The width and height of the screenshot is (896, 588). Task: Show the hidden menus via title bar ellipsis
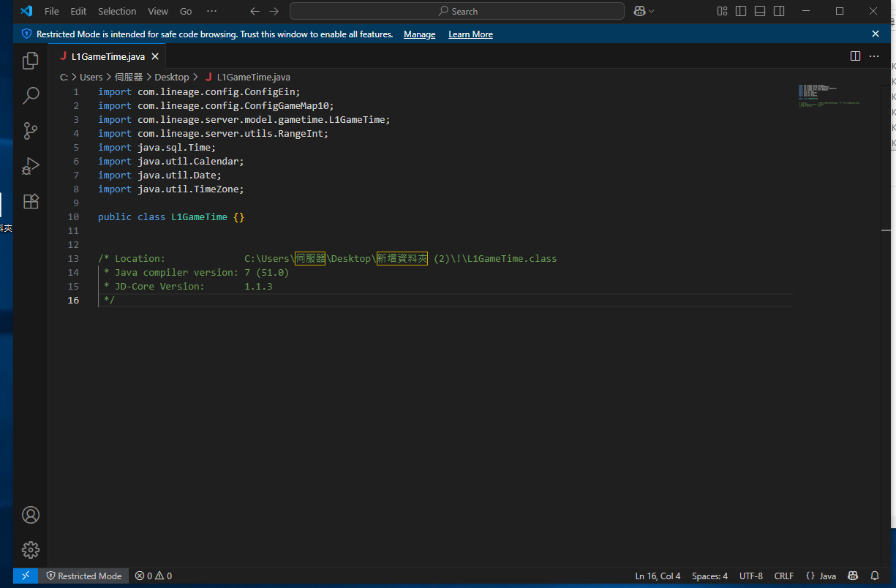click(212, 11)
